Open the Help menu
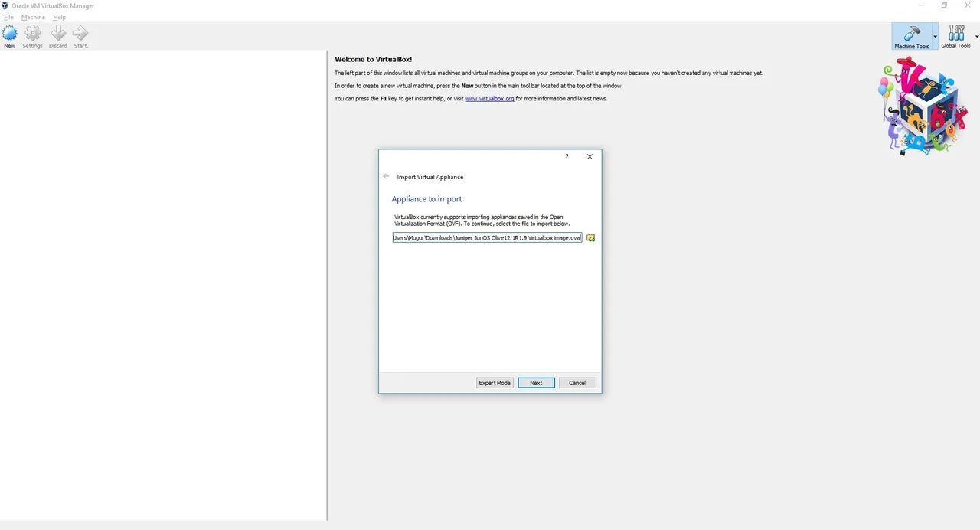The image size is (980, 530). click(59, 17)
